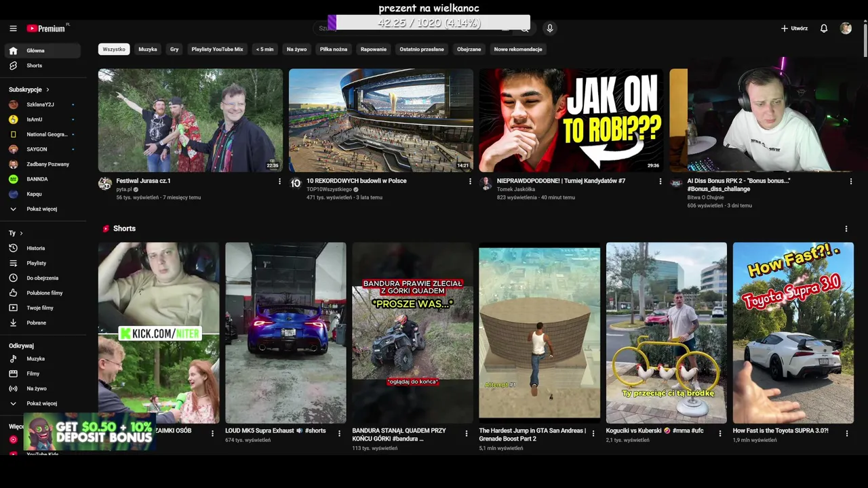The width and height of the screenshot is (868, 488).
Task: Click the Utwórz create button
Action: pyautogui.click(x=794, y=28)
